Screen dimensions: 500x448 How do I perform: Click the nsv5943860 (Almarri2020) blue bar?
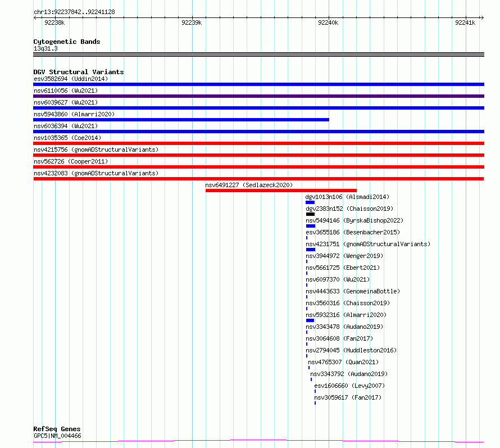(181, 120)
